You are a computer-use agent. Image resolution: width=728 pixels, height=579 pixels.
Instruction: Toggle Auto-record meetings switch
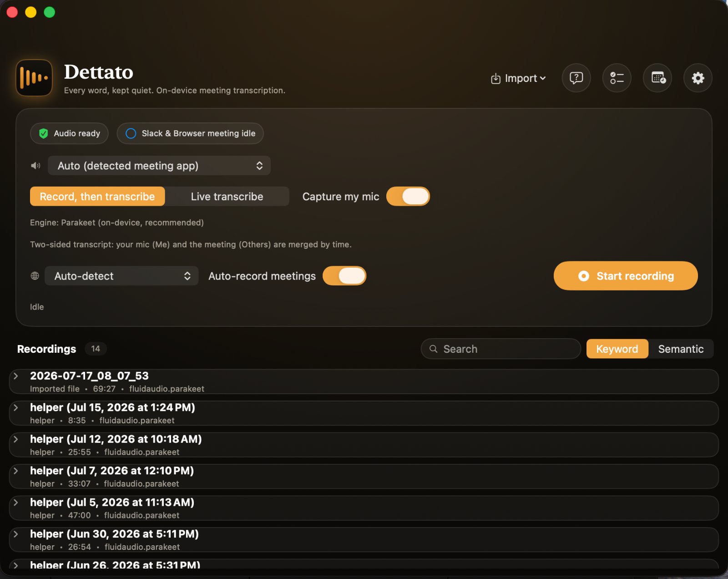tap(344, 276)
